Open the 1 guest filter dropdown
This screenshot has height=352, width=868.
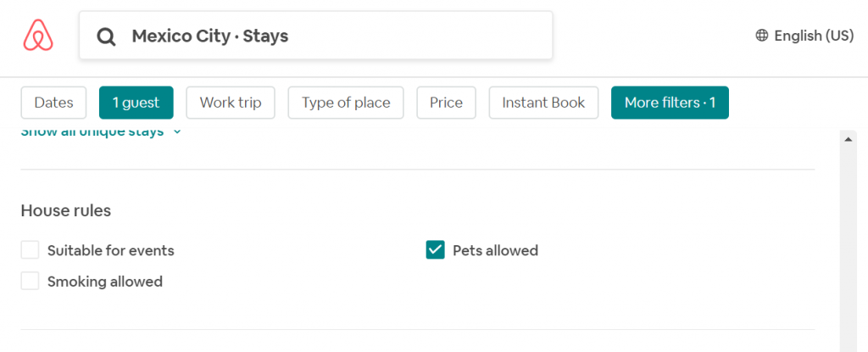pyautogui.click(x=136, y=103)
